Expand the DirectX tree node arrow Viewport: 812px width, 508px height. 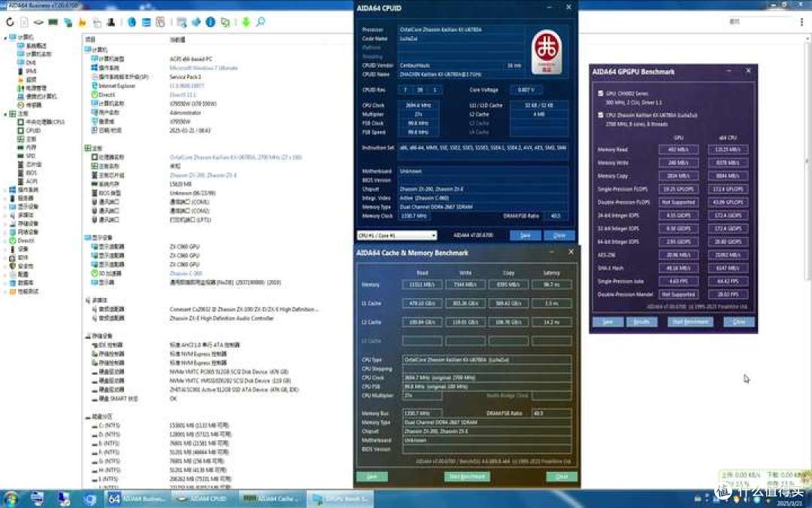5,241
